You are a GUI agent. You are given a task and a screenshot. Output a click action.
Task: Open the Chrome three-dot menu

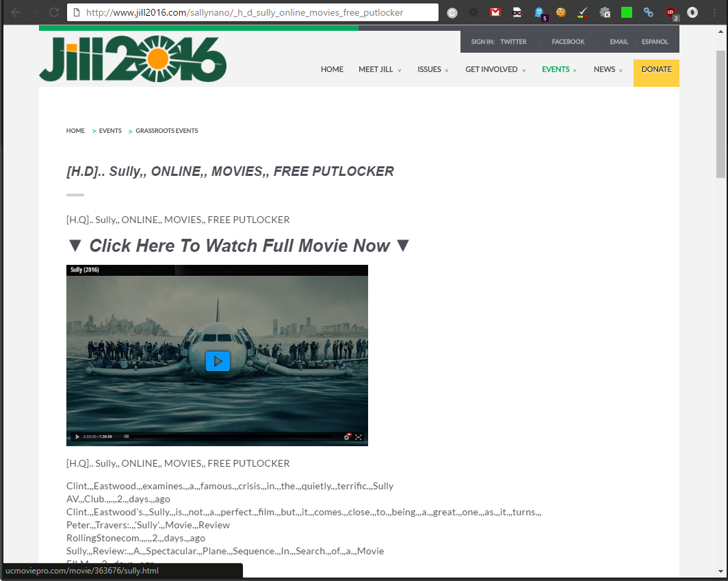tap(714, 12)
